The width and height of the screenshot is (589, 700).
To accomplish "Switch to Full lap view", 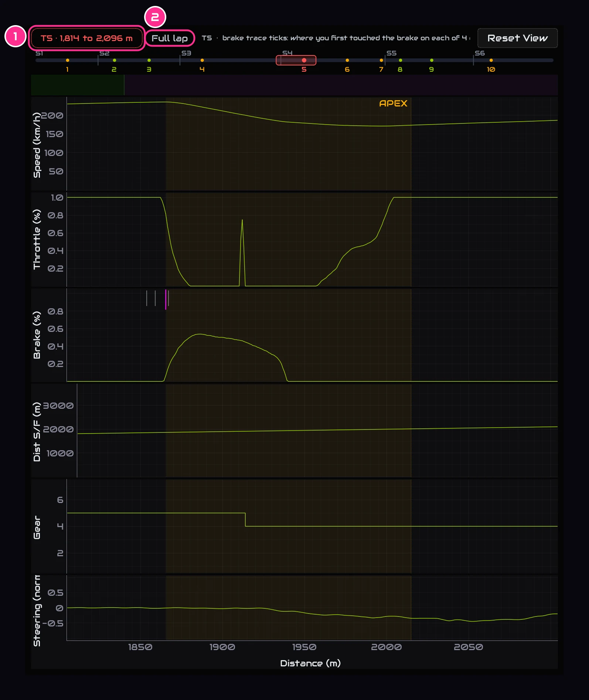I will tap(170, 38).
